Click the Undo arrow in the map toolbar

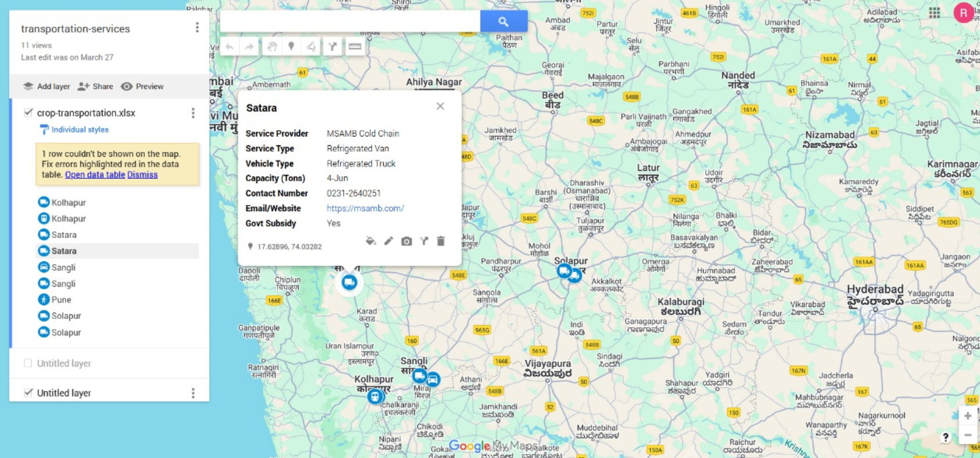pyautogui.click(x=229, y=46)
